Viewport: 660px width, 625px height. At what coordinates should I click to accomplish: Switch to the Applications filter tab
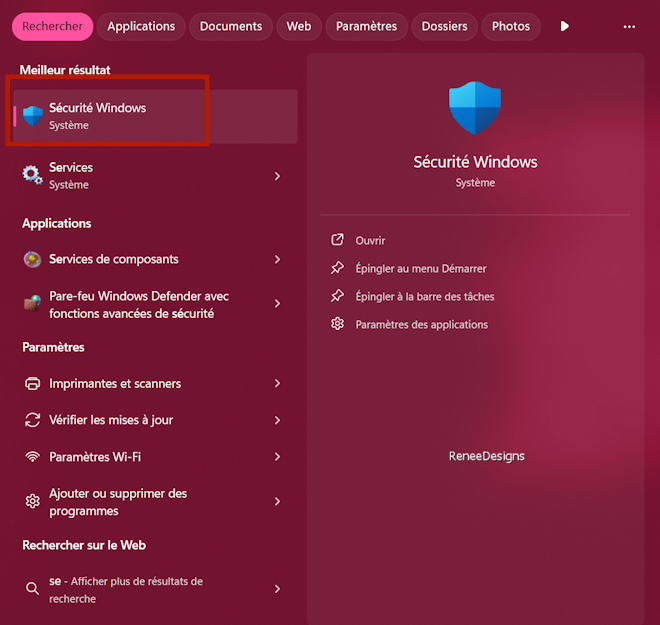pos(141,26)
